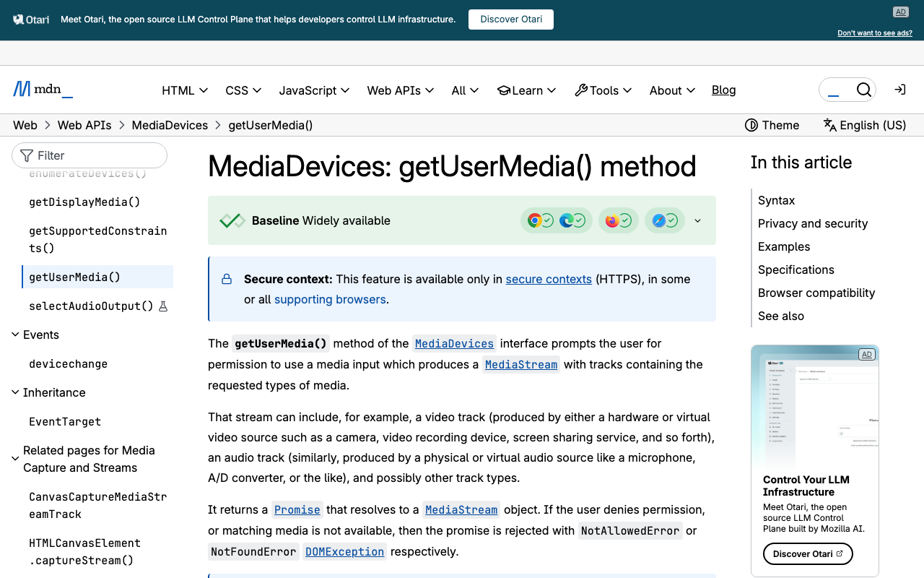Open the CSS menu
924x578 pixels.
[243, 90]
